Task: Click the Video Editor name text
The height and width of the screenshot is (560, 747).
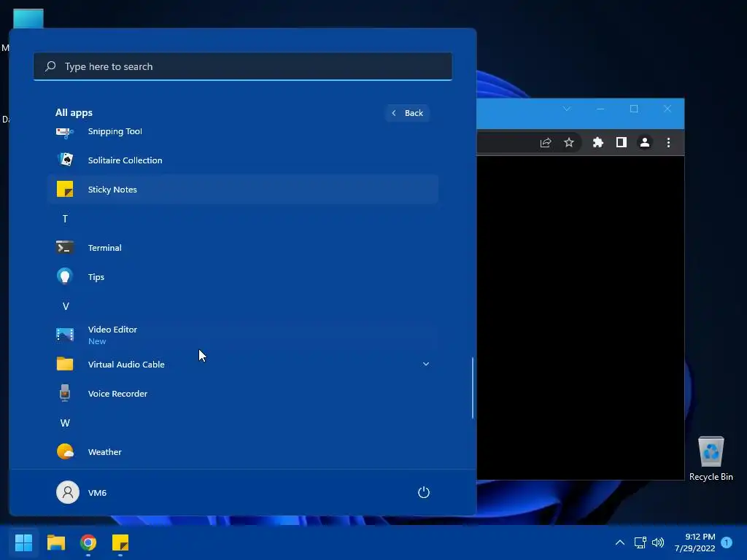Action: 112,329
